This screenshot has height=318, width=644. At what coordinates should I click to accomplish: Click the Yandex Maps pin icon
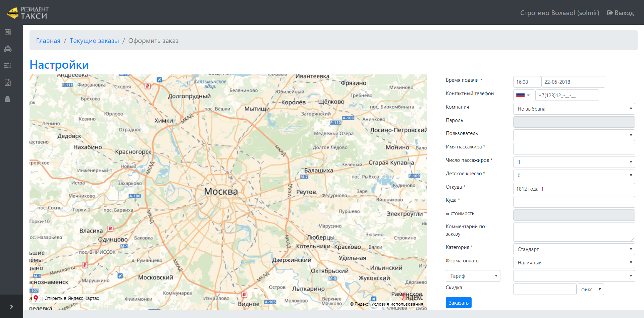click(x=36, y=298)
